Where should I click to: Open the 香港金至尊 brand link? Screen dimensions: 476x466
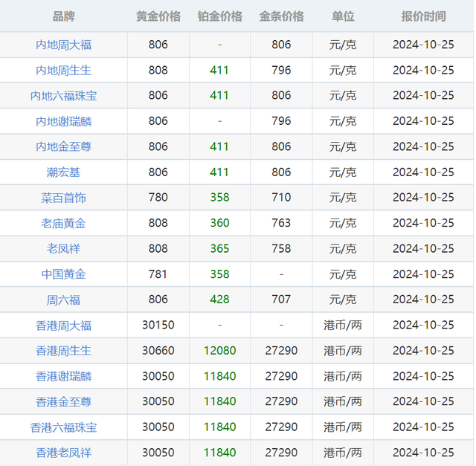63,402
